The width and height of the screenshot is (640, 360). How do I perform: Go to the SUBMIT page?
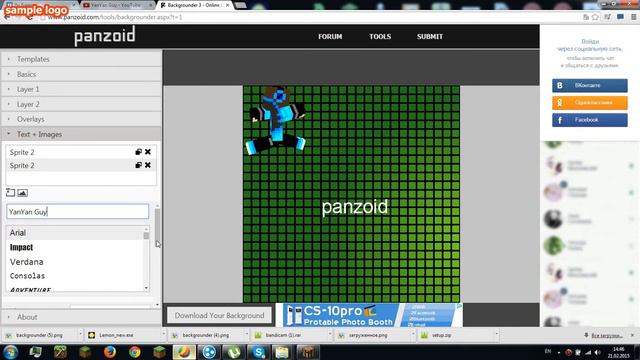coord(430,37)
